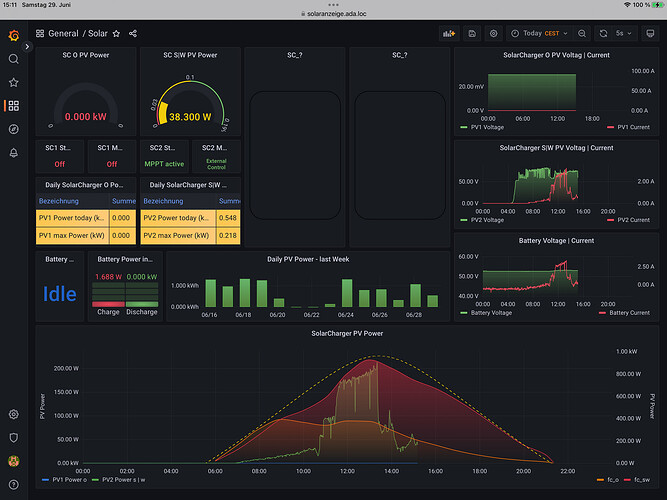Open the Explore compass icon
This screenshot has height=500, width=667.
point(14,129)
